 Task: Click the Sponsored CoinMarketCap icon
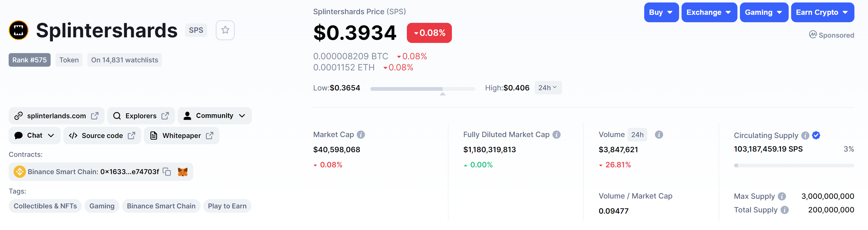[x=813, y=35]
